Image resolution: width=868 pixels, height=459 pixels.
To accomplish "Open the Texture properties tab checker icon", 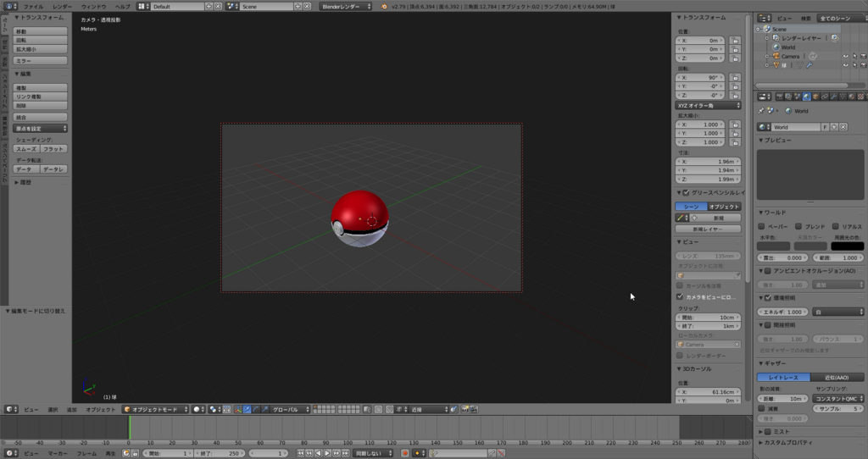I will pos(860,97).
